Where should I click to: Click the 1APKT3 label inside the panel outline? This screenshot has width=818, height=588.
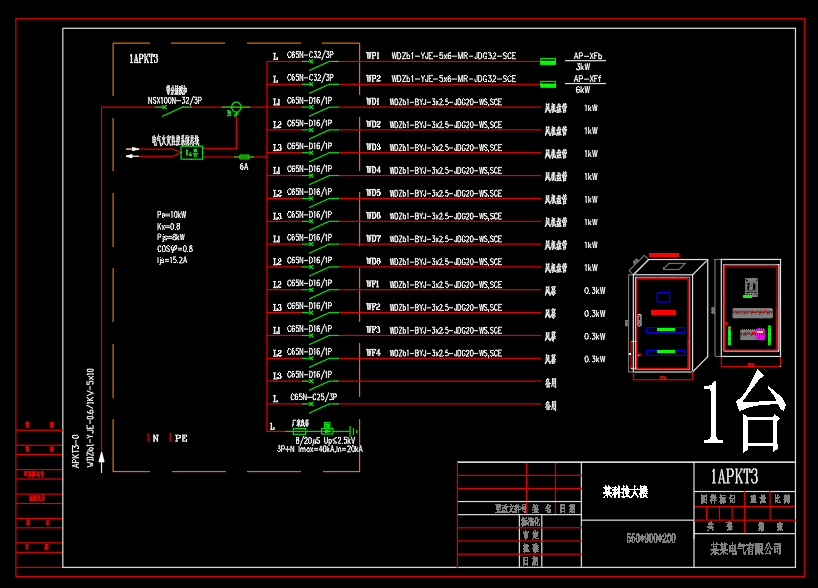click(144, 59)
